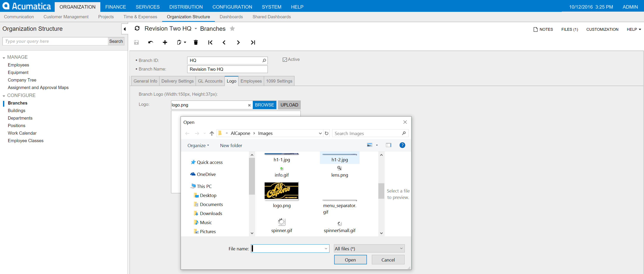Click the undo last action icon

click(150, 42)
